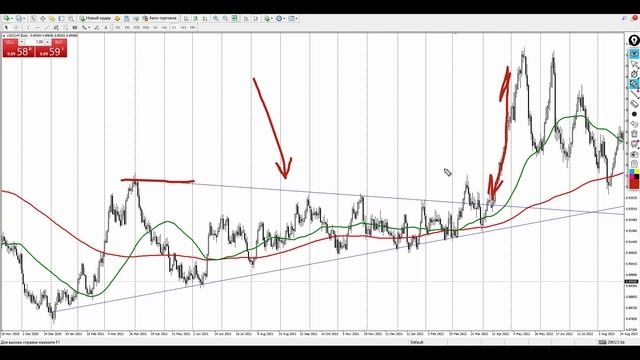Expand the Arrows tool dropdown
The image size is (640, 360).
89,27
